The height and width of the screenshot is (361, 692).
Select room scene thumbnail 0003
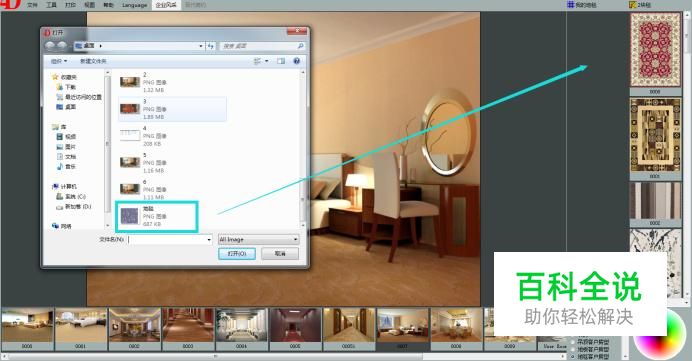pos(188,326)
